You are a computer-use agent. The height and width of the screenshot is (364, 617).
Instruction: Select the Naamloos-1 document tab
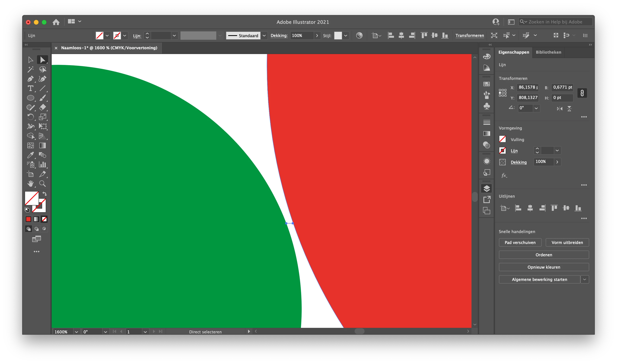coord(109,48)
